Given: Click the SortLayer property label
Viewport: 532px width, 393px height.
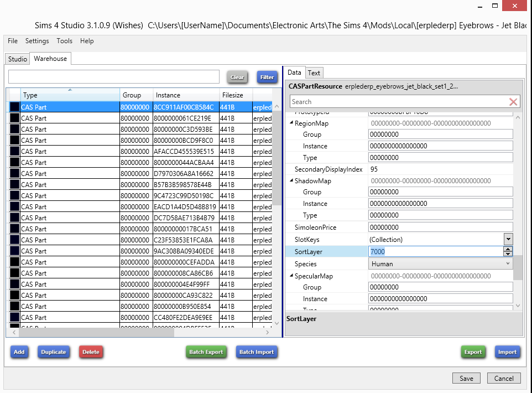Looking at the screenshot, I should click(309, 252).
